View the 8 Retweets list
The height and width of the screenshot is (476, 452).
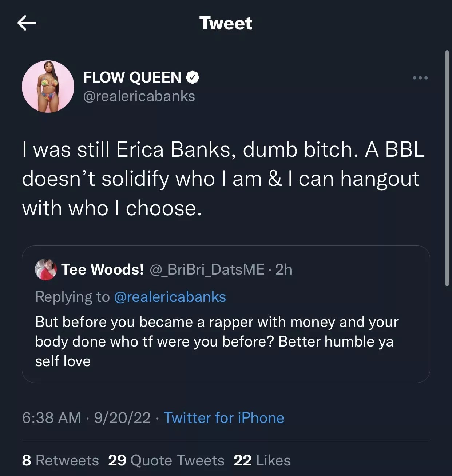pos(60,460)
